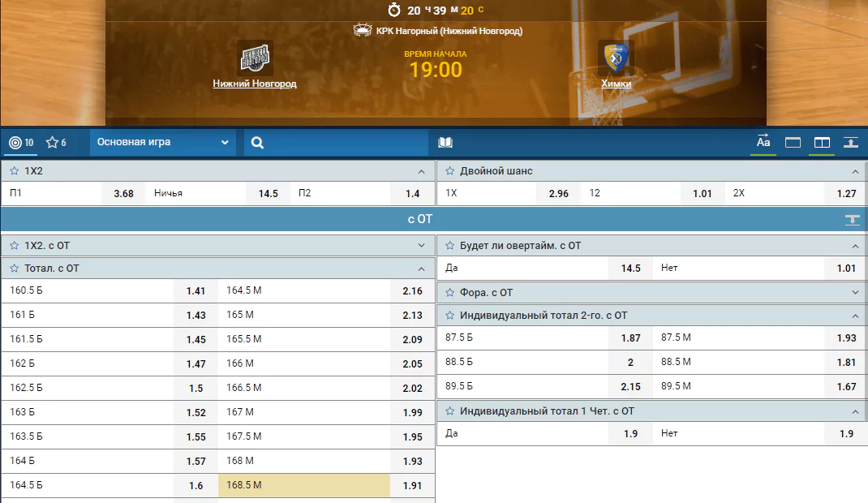Screen dimensions: 868x503
Task: Collapse all markets toolbar icon
Action: pyautogui.click(x=851, y=143)
